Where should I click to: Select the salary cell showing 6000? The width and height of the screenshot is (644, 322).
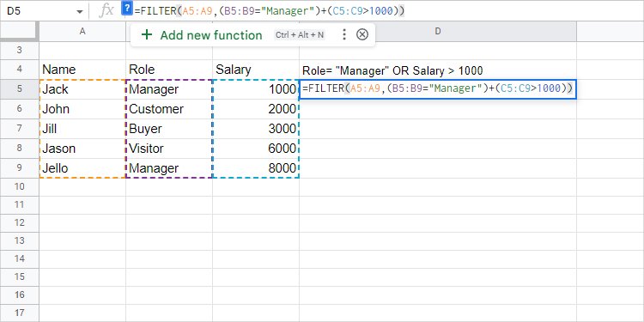coord(256,149)
